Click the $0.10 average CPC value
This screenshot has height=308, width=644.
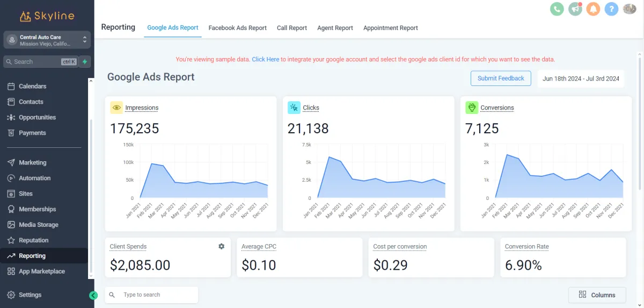coord(259,265)
